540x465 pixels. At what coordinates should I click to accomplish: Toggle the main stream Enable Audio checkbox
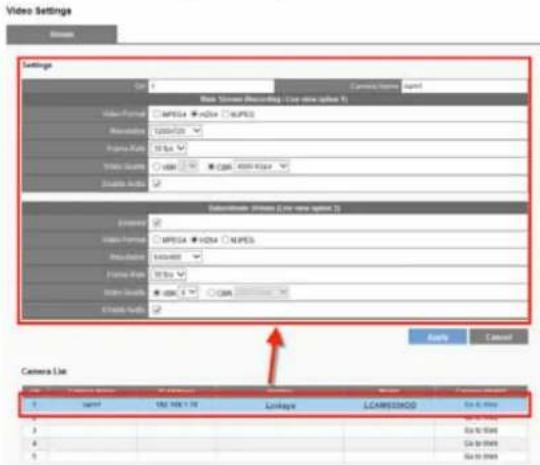pyautogui.click(x=157, y=183)
